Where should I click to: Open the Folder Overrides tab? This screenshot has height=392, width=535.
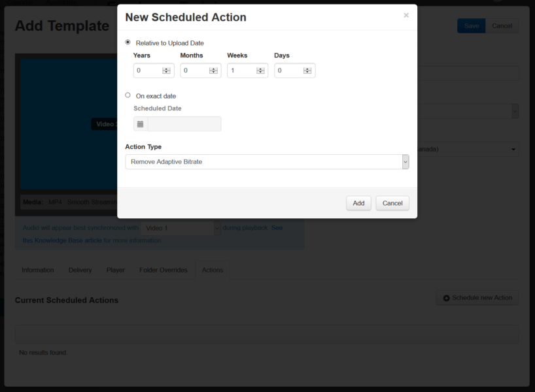coord(163,270)
